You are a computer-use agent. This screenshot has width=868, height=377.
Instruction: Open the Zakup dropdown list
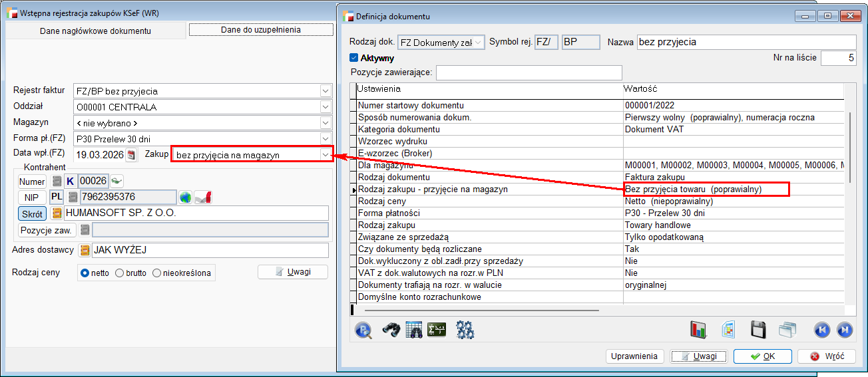click(x=325, y=155)
